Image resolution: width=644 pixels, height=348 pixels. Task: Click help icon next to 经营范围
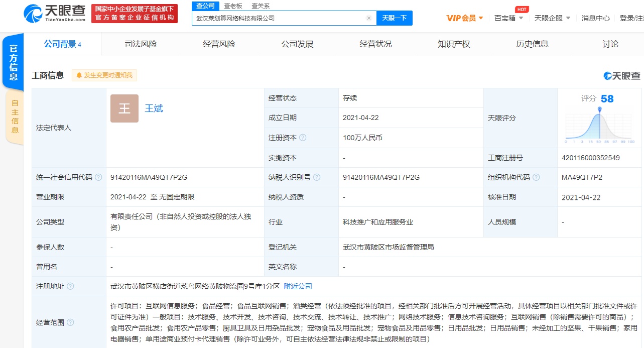(x=70, y=322)
